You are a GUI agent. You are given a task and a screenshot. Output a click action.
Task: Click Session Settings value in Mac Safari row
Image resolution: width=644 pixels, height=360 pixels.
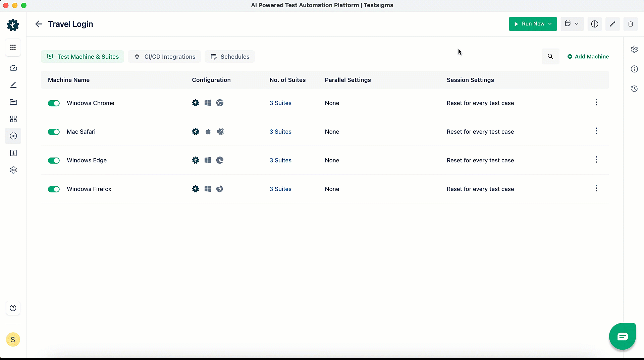[480, 132]
